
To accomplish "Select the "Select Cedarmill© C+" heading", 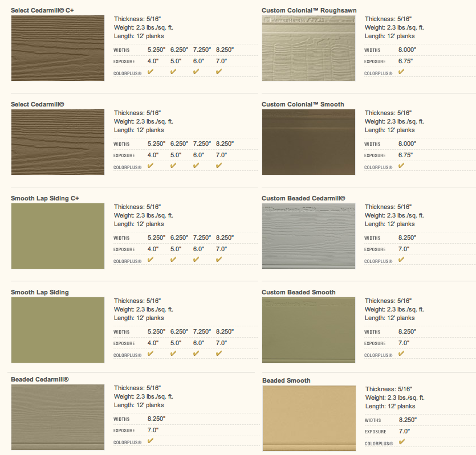I will (x=42, y=10).
